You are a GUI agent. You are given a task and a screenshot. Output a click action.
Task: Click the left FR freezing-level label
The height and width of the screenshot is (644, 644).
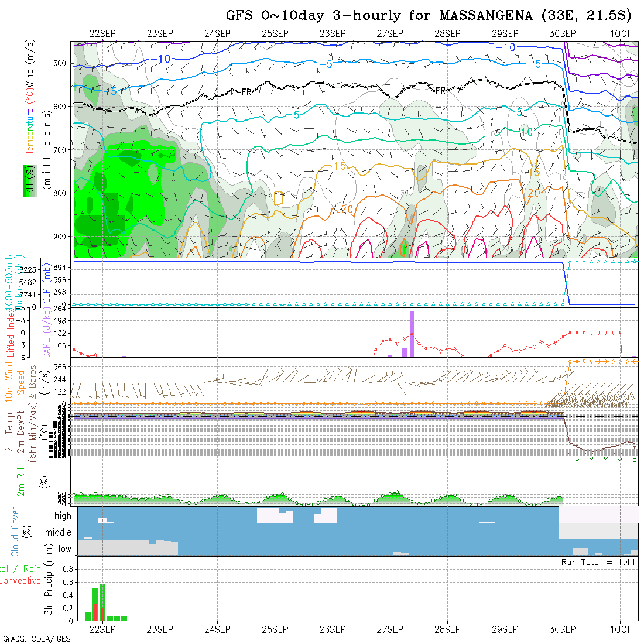(246, 91)
